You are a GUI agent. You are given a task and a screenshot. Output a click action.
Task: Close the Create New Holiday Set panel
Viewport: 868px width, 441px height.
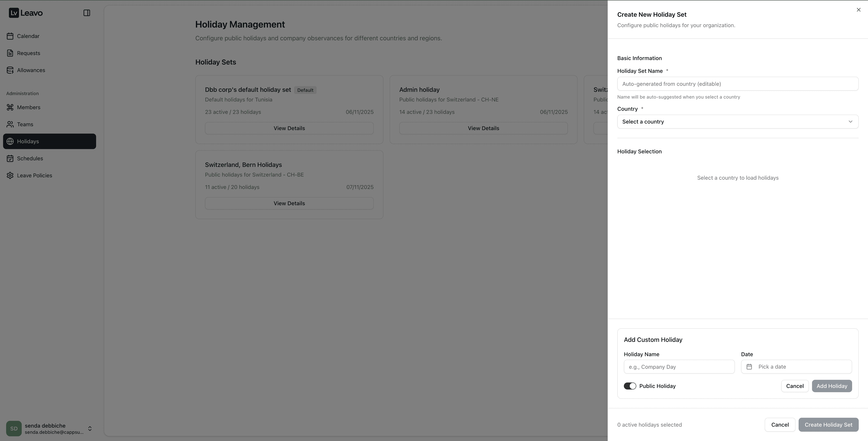tap(858, 10)
